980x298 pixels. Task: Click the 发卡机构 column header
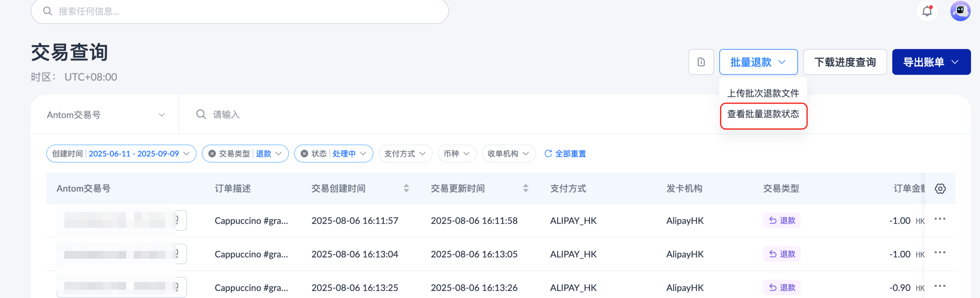click(x=684, y=188)
